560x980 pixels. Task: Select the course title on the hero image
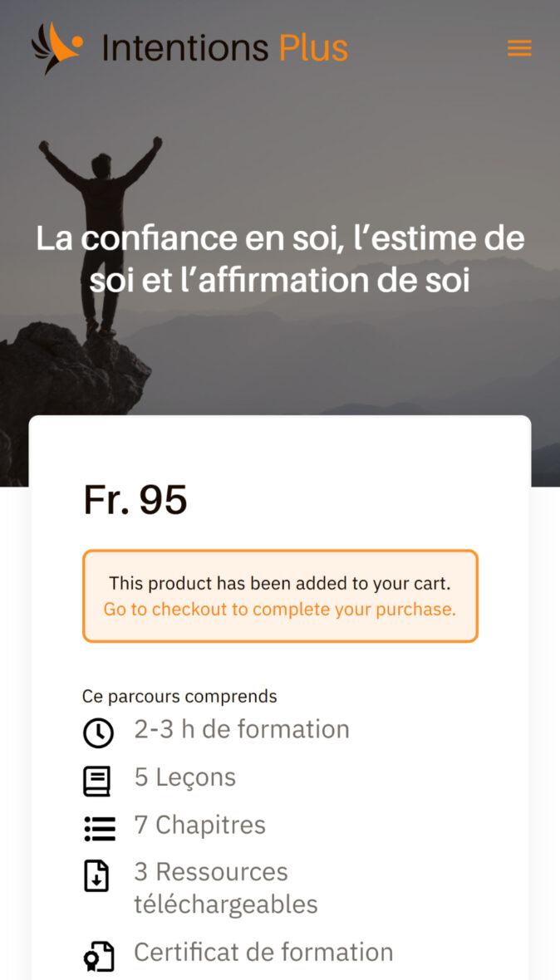[280, 259]
